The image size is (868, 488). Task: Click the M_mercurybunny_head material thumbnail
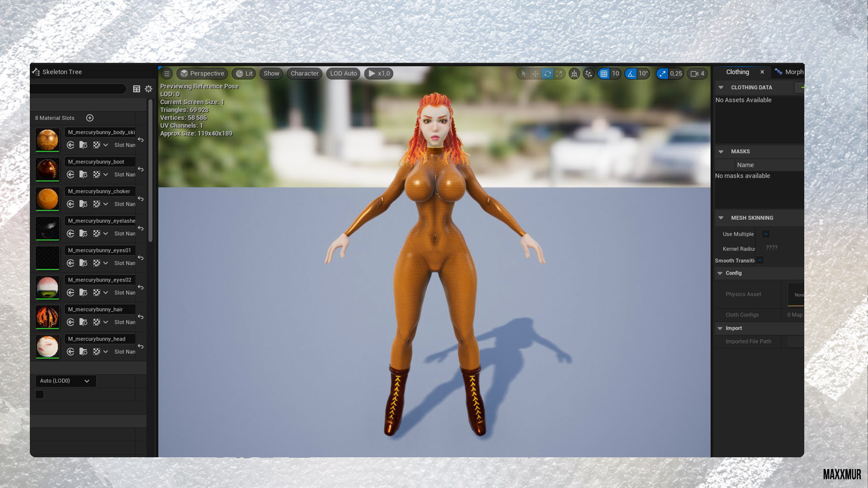tap(47, 346)
